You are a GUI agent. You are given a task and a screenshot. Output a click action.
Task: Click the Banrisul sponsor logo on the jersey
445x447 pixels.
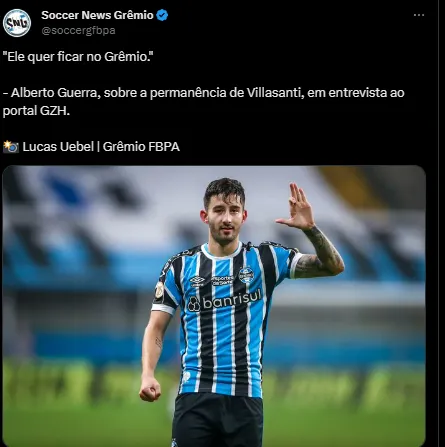tap(224, 300)
